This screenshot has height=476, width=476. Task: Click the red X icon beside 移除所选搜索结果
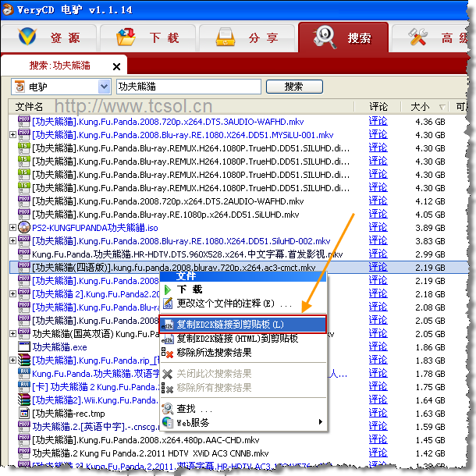[x=167, y=353]
